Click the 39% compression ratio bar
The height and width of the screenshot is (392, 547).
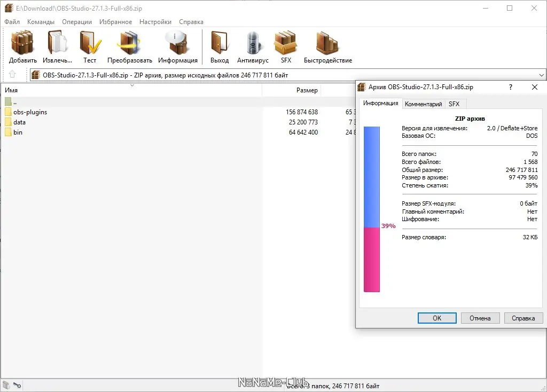coord(372,209)
